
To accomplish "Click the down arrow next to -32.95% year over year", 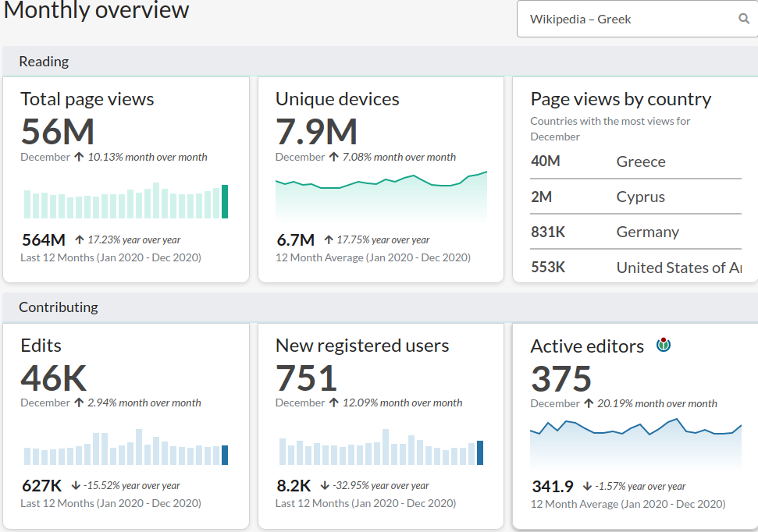I will click(325, 485).
